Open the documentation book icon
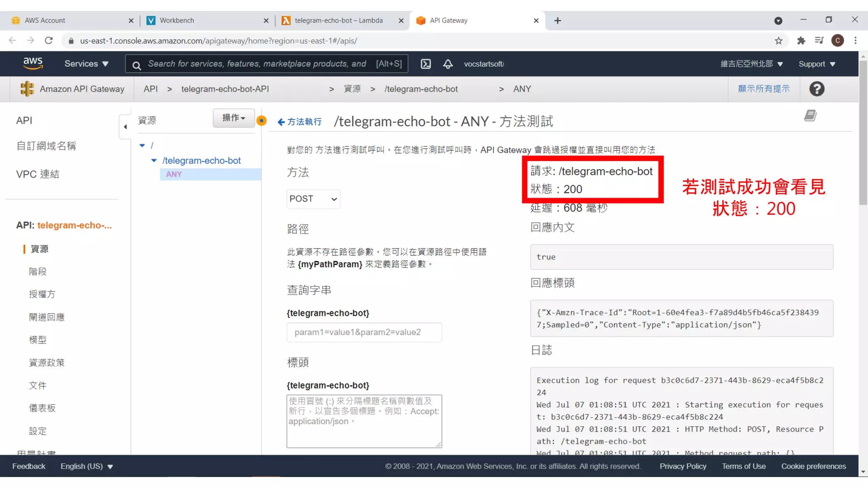Viewport: 868px width, 488px height. point(810,116)
